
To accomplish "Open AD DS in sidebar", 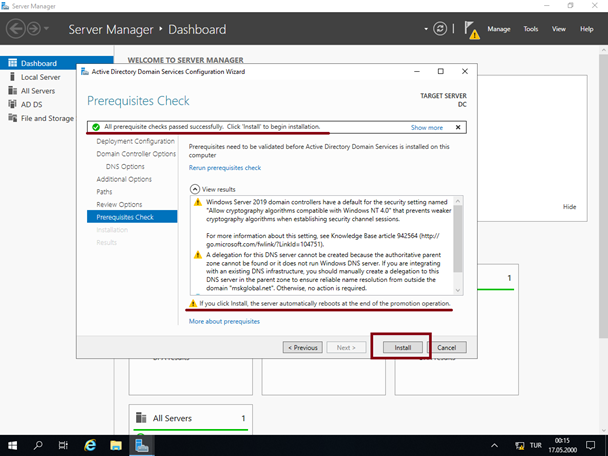I will tap(31, 104).
